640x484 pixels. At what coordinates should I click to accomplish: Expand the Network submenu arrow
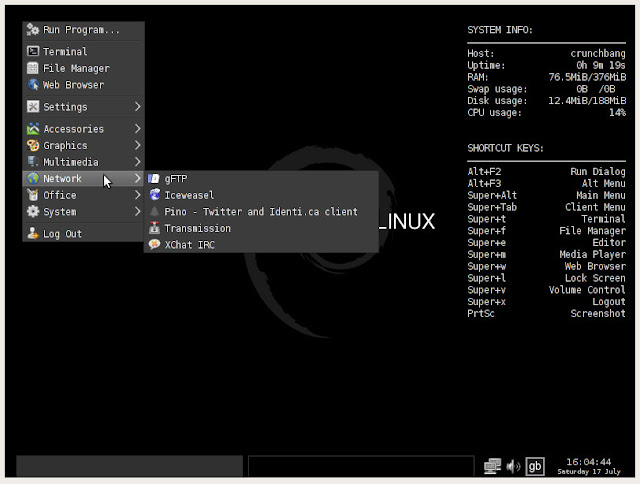(138, 178)
